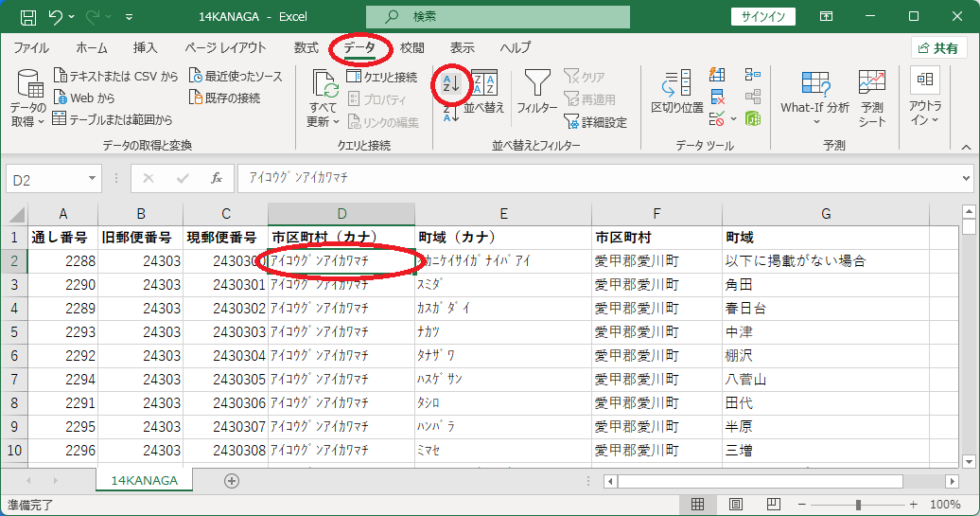Click the cell containing 2430305

click(226, 380)
